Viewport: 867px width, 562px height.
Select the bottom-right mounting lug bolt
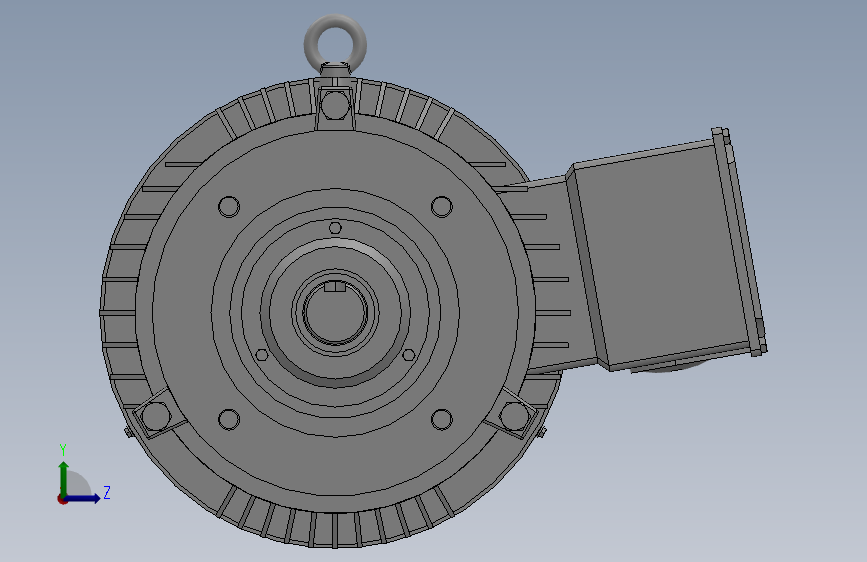514,415
